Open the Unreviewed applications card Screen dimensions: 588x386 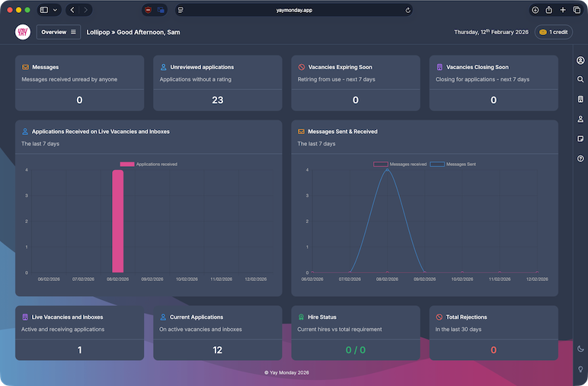tap(218, 83)
